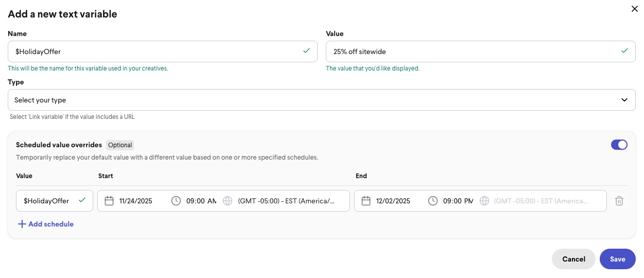Click the End date 12/02/2025

pos(393,201)
